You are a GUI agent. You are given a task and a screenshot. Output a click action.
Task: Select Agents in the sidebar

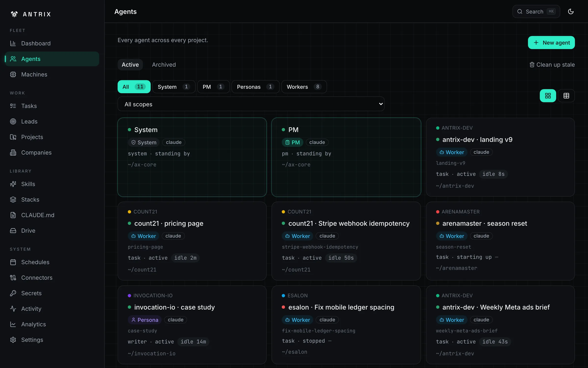[x=52, y=59]
